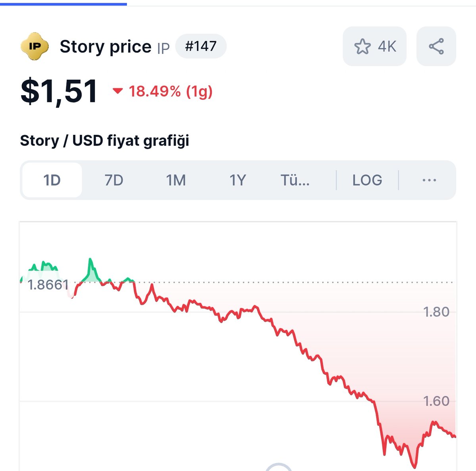Switch to the 7D time range
The image size is (476, 471).
pyautogui.click(x=114, y=180)
